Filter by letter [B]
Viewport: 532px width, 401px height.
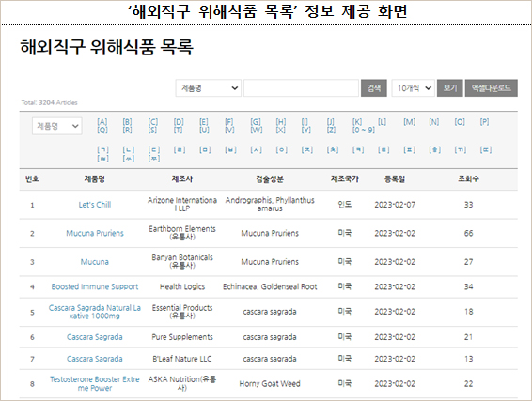coord(127,122)
